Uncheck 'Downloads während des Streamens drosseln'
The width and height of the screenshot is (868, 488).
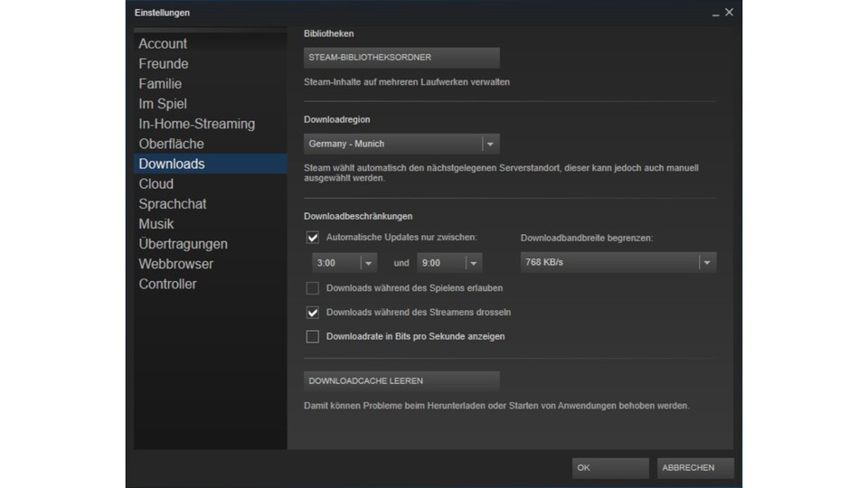313,313
